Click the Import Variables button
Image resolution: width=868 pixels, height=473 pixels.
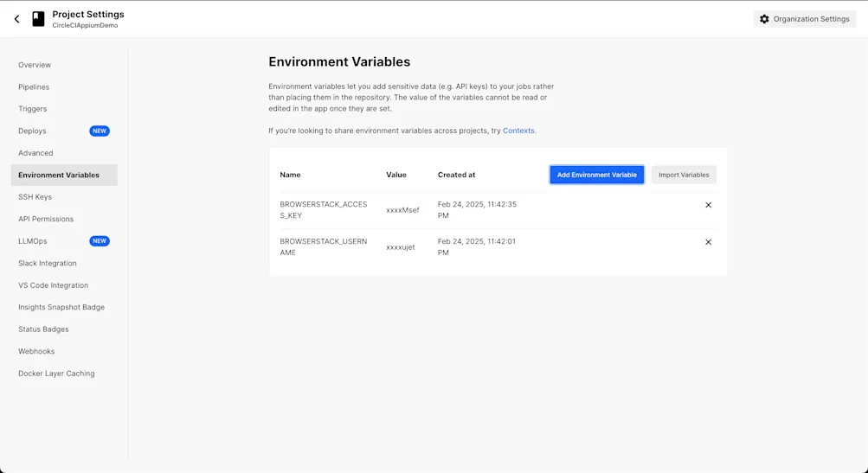684,175
